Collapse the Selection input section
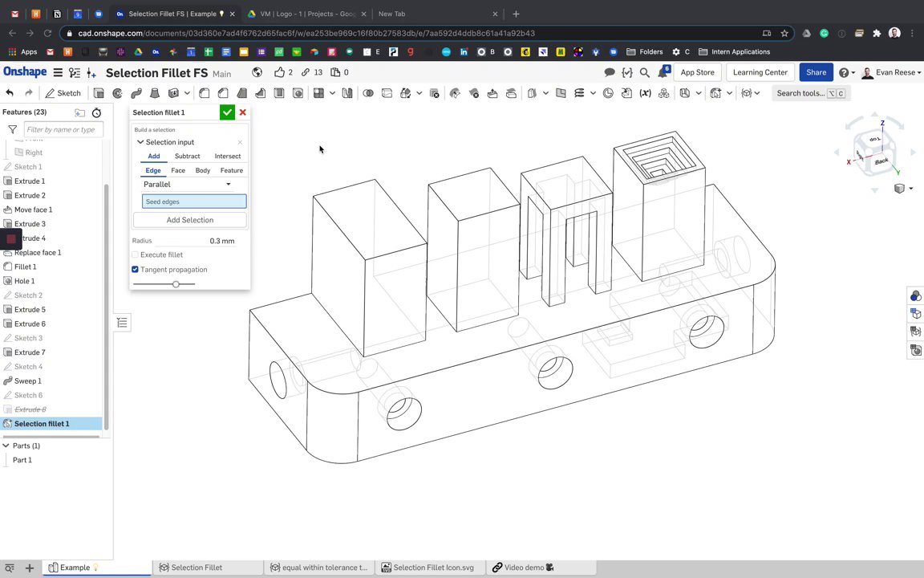924x578 pixels. point(140,142)
